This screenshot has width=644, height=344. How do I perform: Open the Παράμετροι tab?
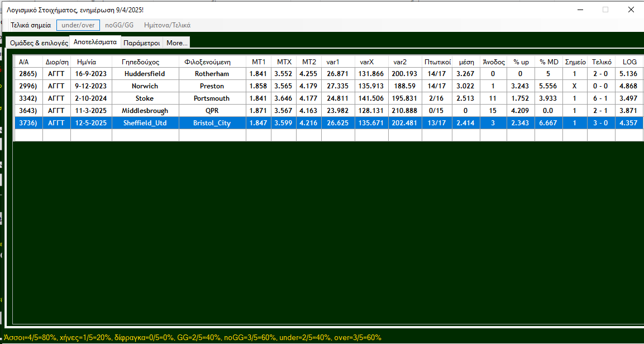click(x=142, y=43)
